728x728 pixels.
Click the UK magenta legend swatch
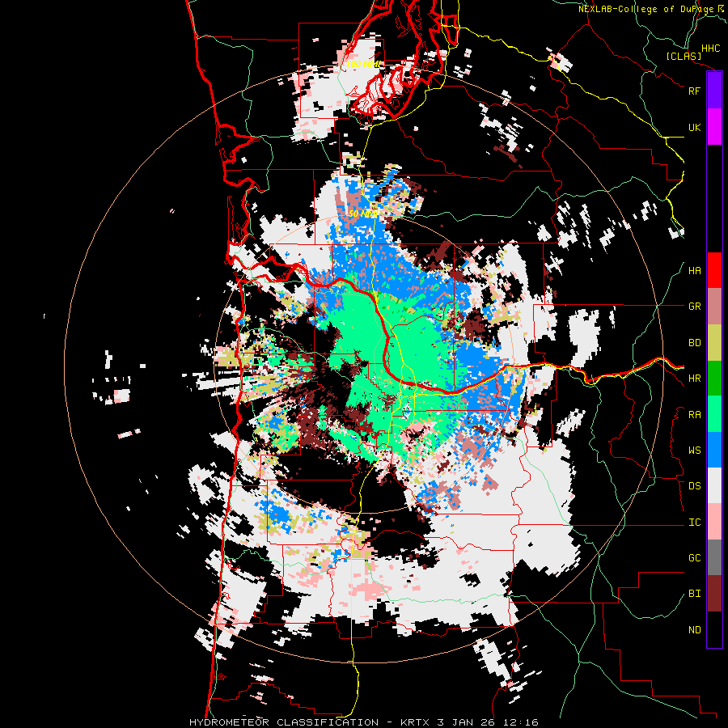[x=714, y=127]
